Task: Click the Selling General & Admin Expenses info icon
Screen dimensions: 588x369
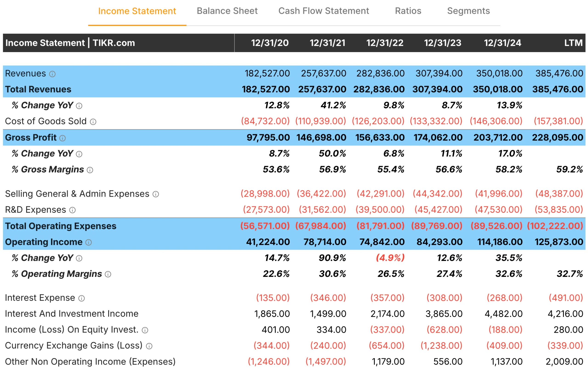Action: 156,194
